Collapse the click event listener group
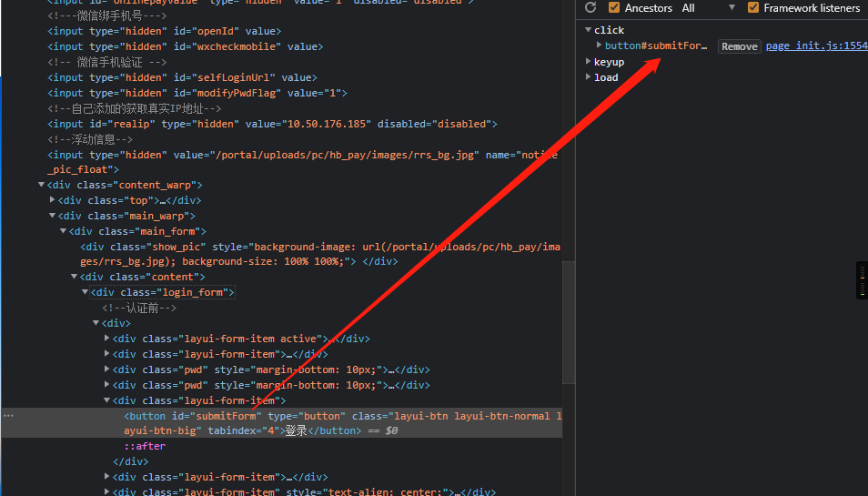The image size is (868, 496). [x=589, y=30]
